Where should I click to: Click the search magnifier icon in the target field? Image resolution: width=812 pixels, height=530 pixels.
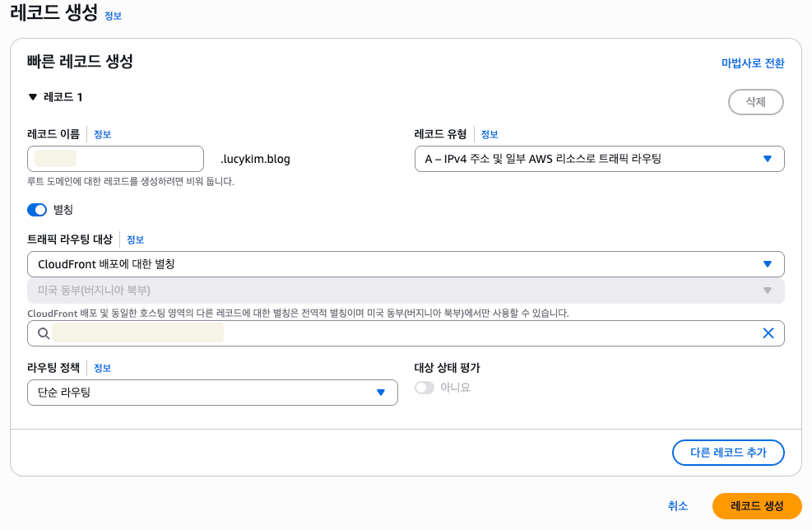coord(44,333)
